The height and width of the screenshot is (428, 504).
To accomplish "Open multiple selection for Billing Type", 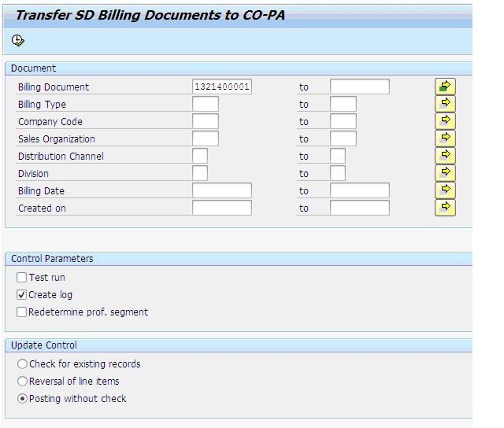I will point(445,104).
